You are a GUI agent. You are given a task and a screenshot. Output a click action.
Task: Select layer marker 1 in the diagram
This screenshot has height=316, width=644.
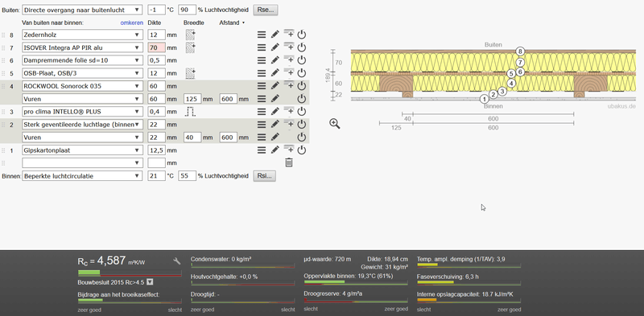485,98
